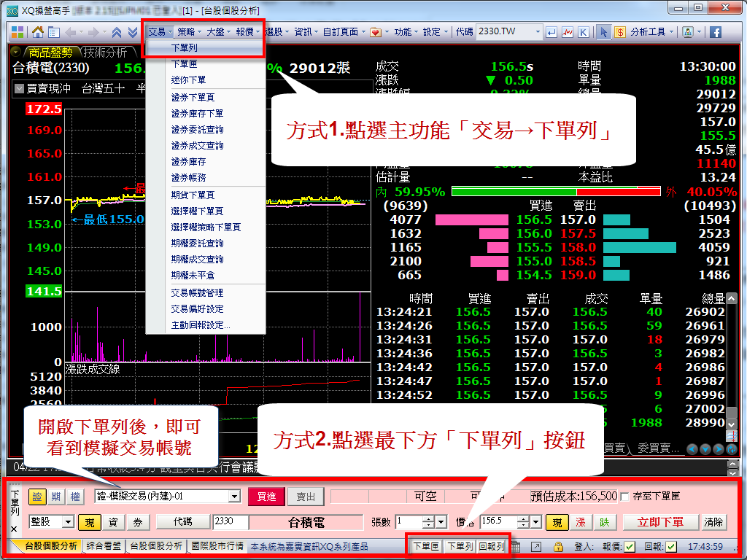Click the 賣出 sell button

[306, 496]
